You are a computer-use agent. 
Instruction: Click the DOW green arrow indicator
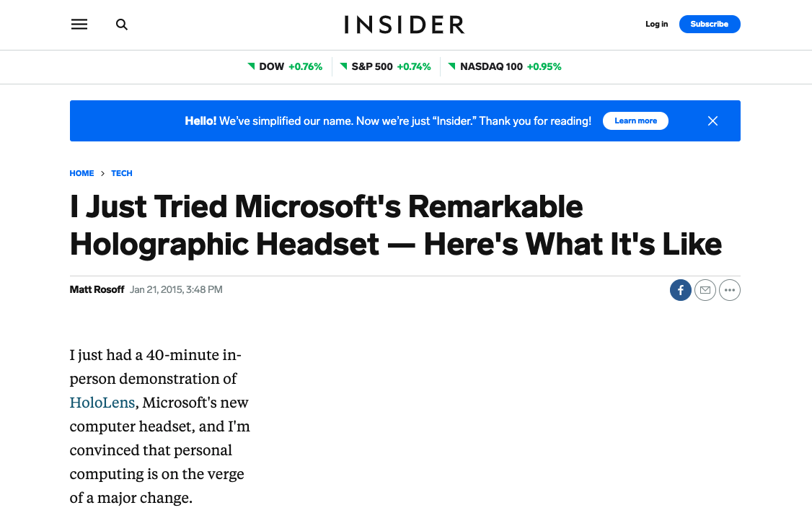point(251,66)
